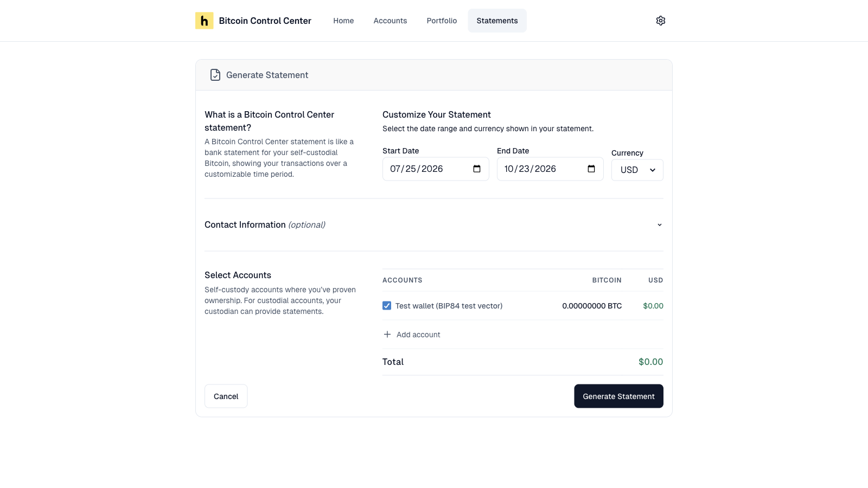Open settings via the gear icon
The image size is (868, 488).
coord(660,21)
